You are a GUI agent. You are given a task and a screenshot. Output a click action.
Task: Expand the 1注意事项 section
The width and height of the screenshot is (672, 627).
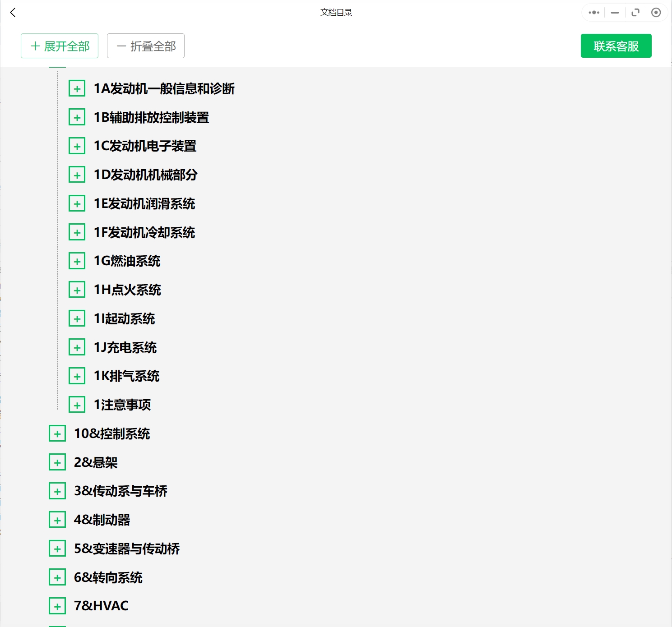77,404
